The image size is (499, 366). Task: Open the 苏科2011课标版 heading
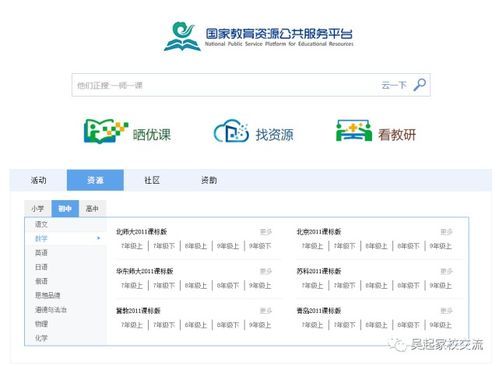pyautogui.click(x=319, y=271)
